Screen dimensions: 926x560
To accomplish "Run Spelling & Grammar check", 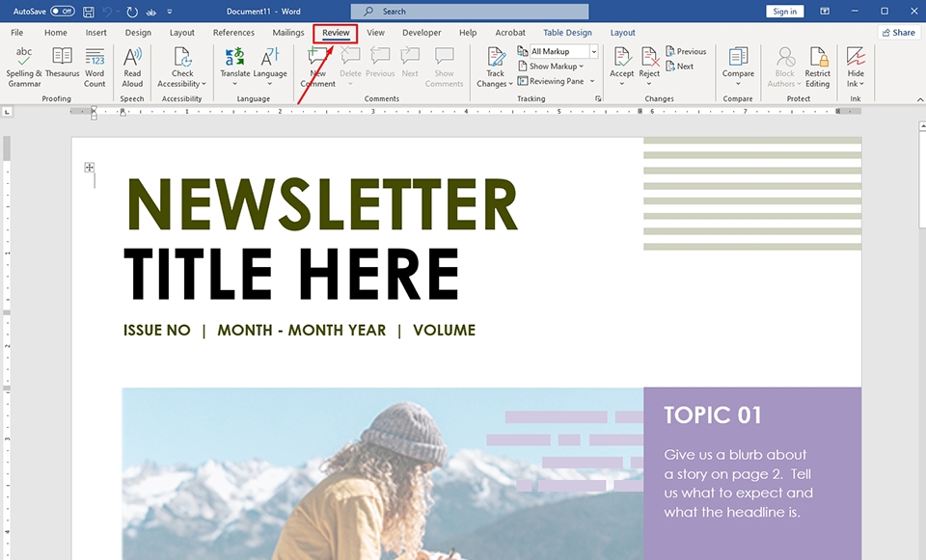I will [x=23, y=67].
